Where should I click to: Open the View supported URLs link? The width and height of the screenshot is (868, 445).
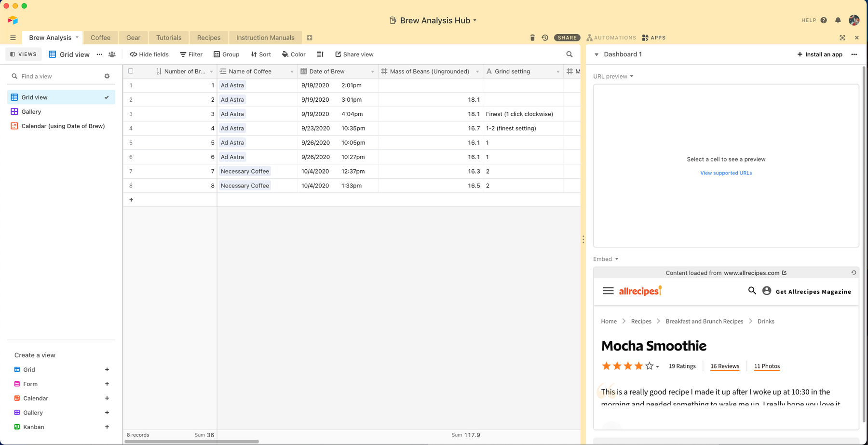tap(726, 173)
